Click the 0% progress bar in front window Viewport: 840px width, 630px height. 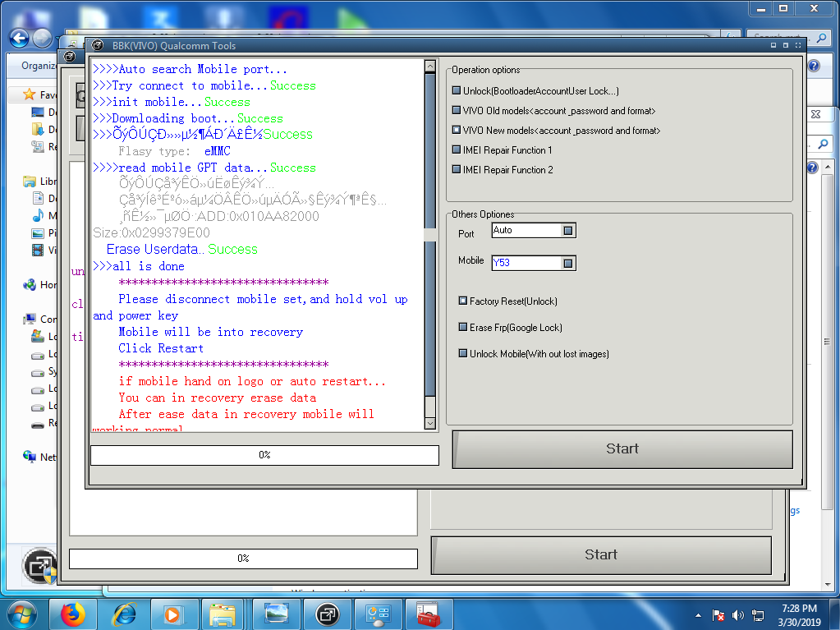tap(264, 455)
